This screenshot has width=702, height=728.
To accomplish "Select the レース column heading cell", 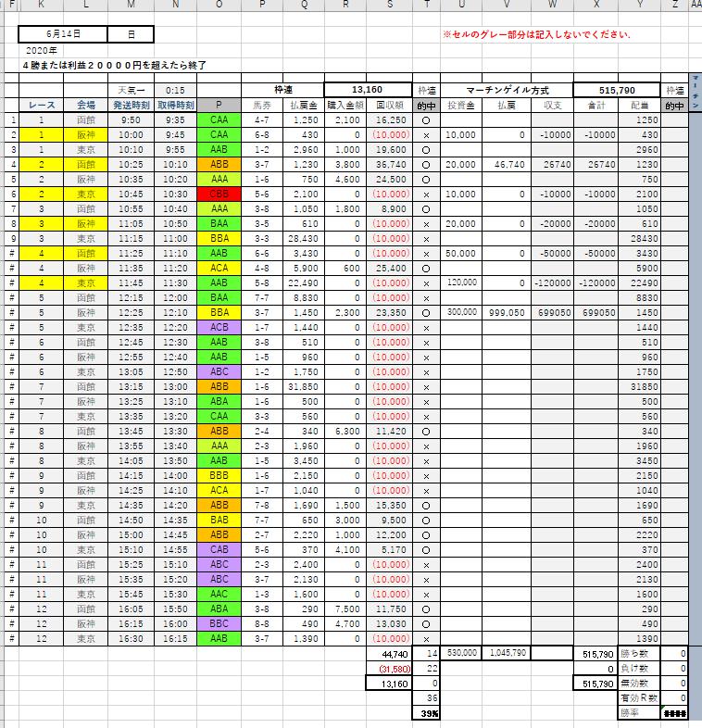I will 40,106.
